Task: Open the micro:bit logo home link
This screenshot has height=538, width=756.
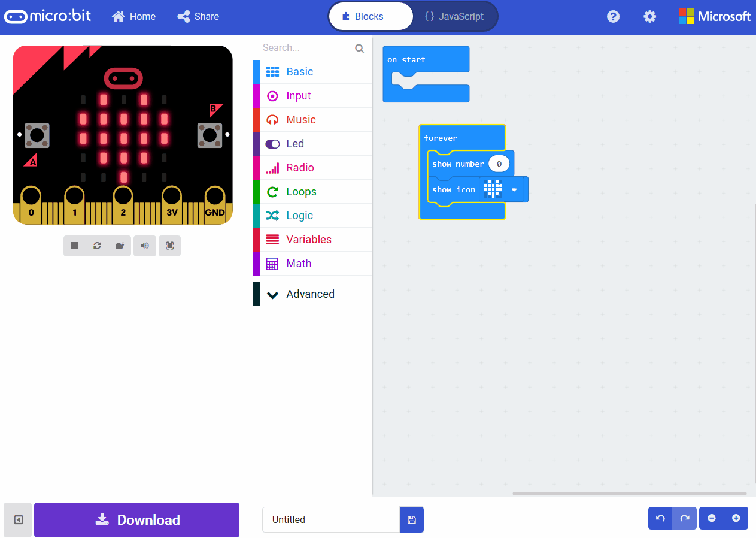Action: point(48,16)
